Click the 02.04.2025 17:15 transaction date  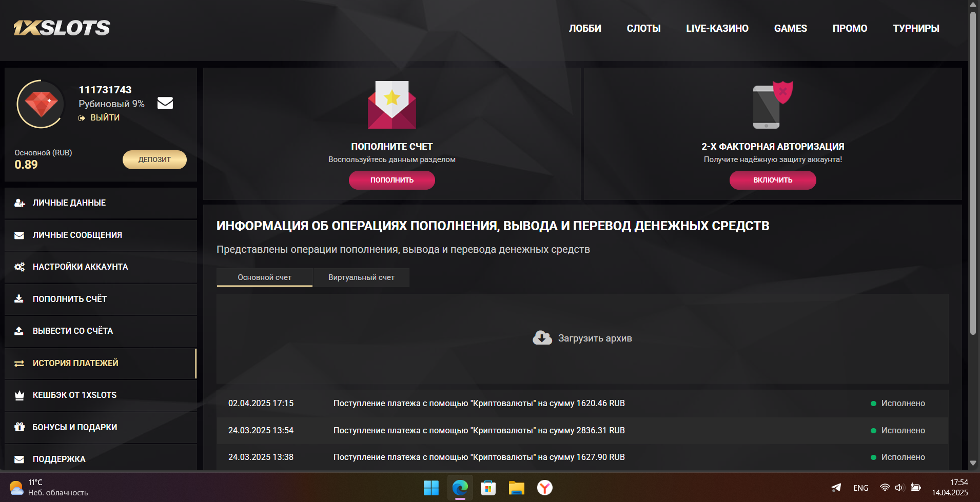click(x=261, y=404)
